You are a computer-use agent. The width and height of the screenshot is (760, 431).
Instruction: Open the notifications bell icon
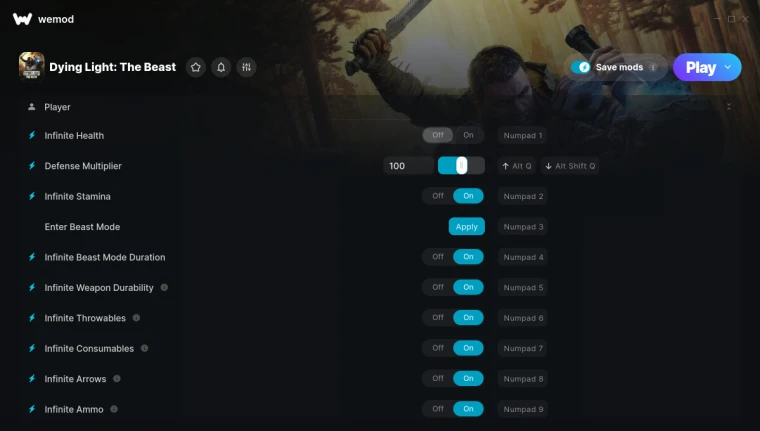[x=221, y=67]
